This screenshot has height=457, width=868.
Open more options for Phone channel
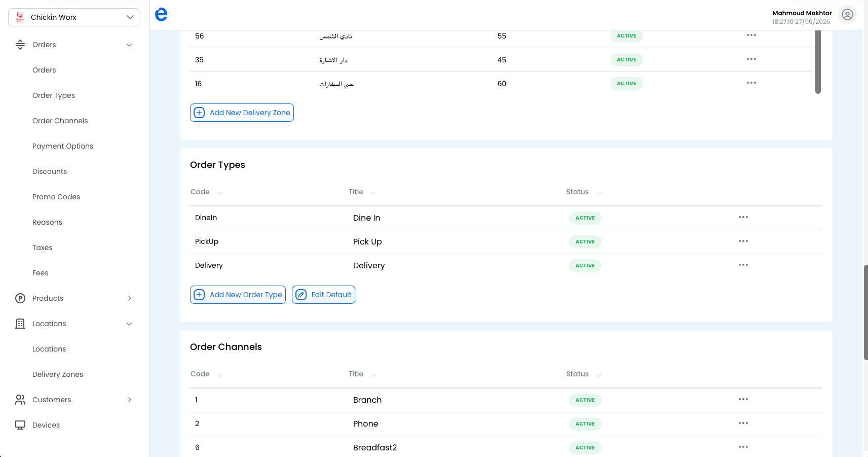pyautogui.click(x=743, y=423)
